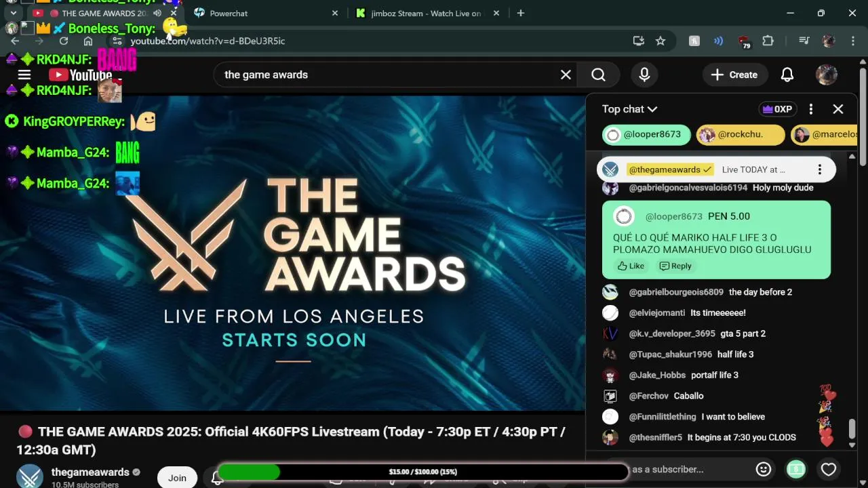Viewport: 868px width, 488px height.
Task: Click the gray 'h' extension icon
Action: 694,41
